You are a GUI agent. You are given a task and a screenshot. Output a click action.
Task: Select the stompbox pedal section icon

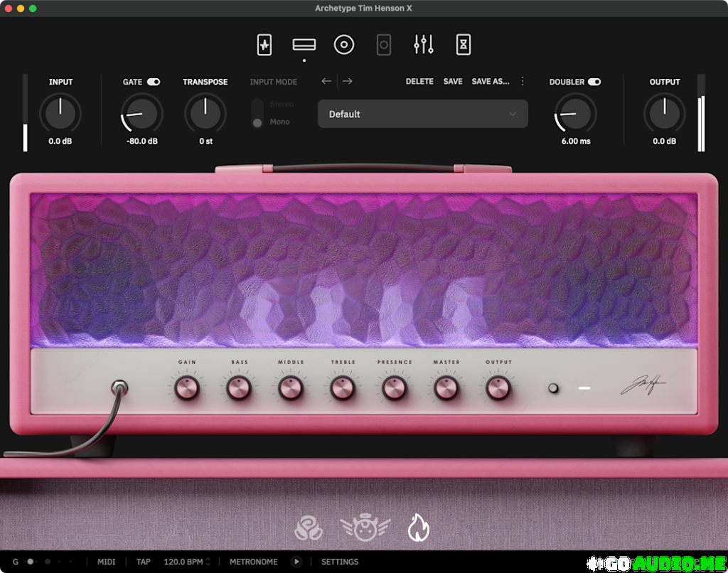[264, 44]
